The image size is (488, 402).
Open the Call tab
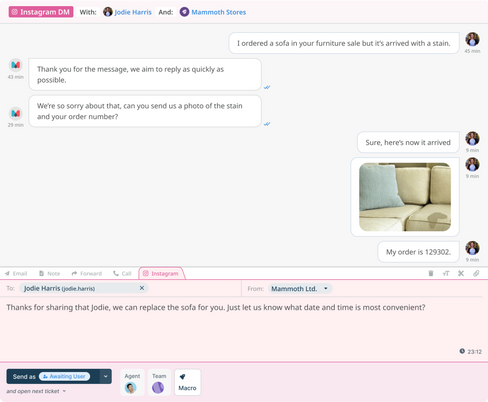122,274
